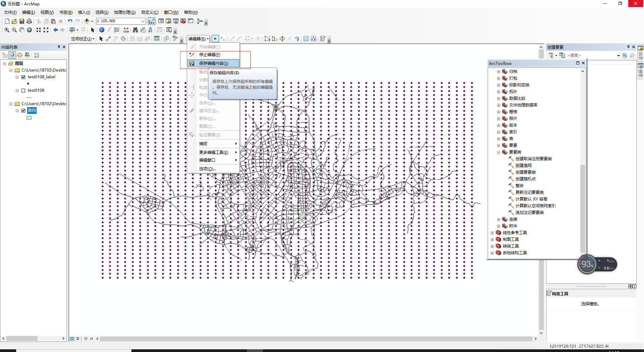Open the Sketch Properties icon
This screenshot has height=352, width=644.
[314, 39]
